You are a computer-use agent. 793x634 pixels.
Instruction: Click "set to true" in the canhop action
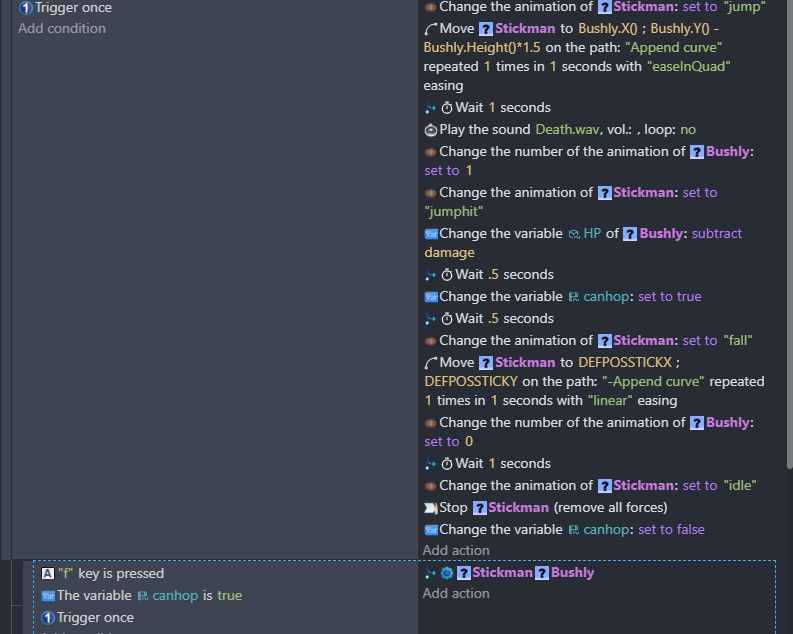[x=670, y=296]
